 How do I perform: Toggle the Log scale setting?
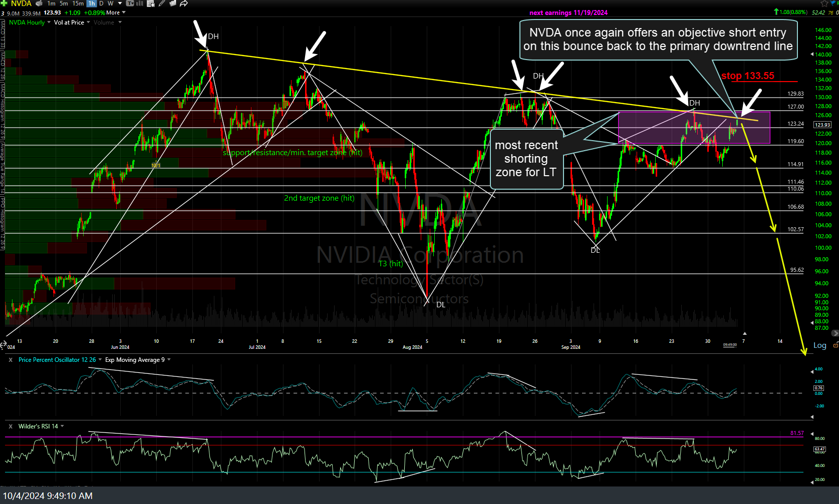coord(820,345)
